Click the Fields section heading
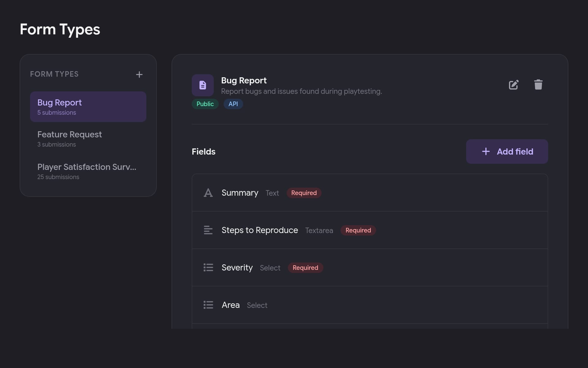 pos(204,151)
